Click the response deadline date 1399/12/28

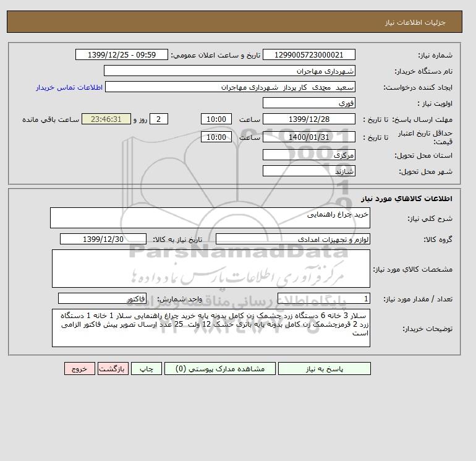[308, 119]
